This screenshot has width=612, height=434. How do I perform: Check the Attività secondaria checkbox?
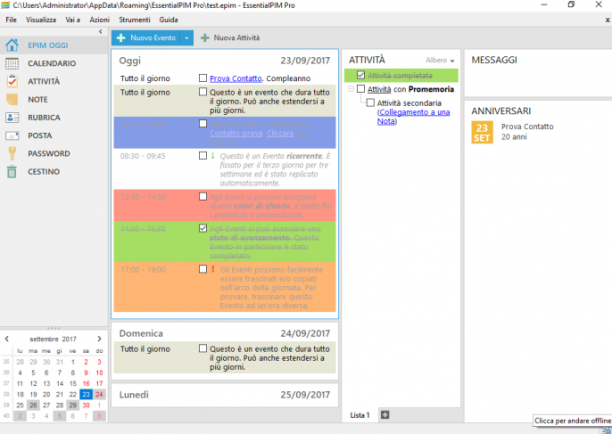point(370,103)
